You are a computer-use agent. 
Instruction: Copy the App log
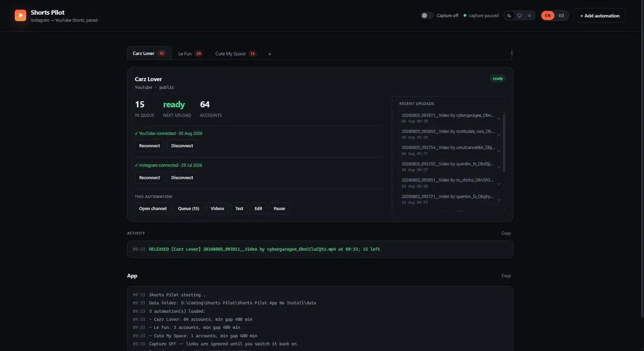[x=506, y=276]
